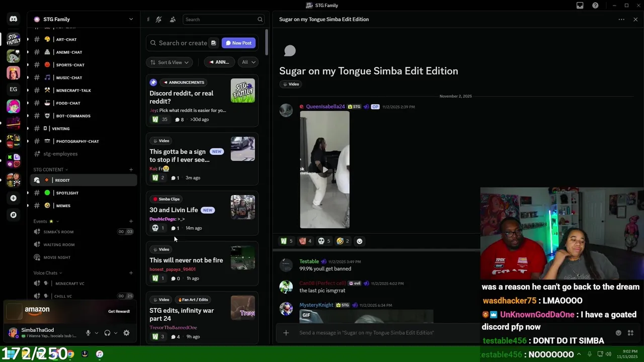
Task: Add channel to Voice Chats with plus
Action: (131, 273)
